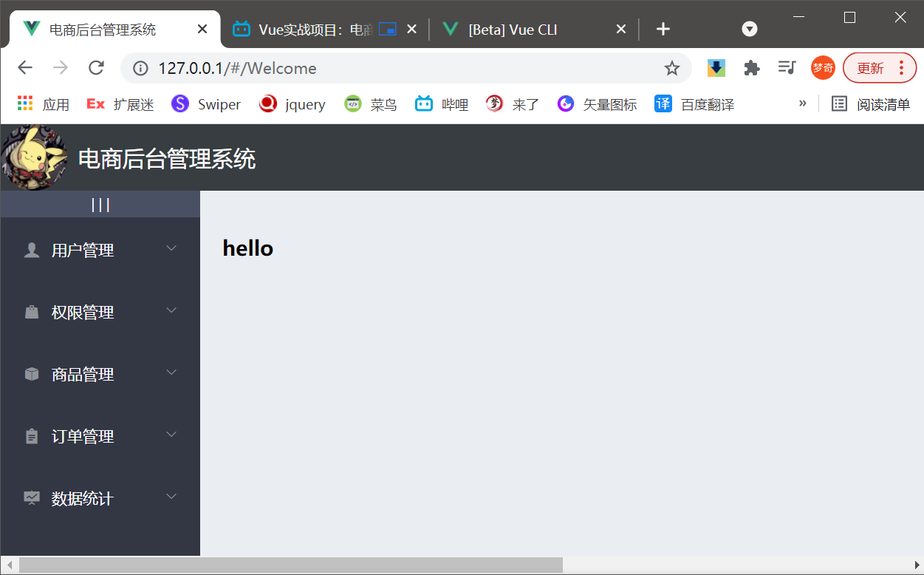Switch to the Vue实战项目 tab
This screenshot has height=575, width=924.
tap(310, 29)
